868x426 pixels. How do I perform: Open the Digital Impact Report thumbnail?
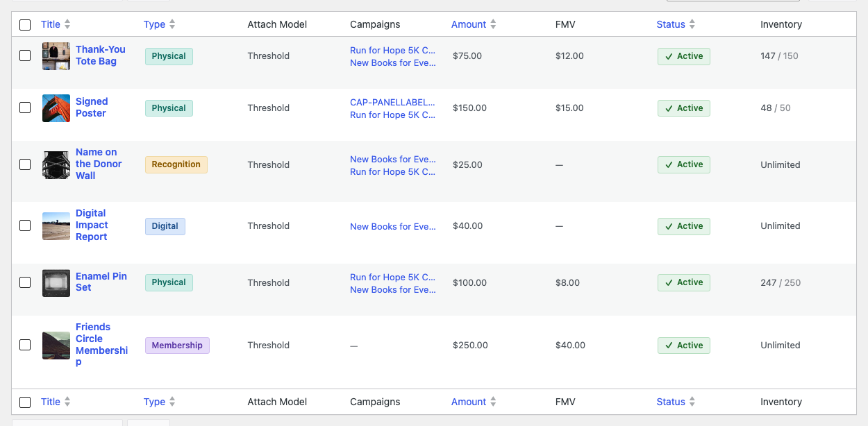point(56,226)
